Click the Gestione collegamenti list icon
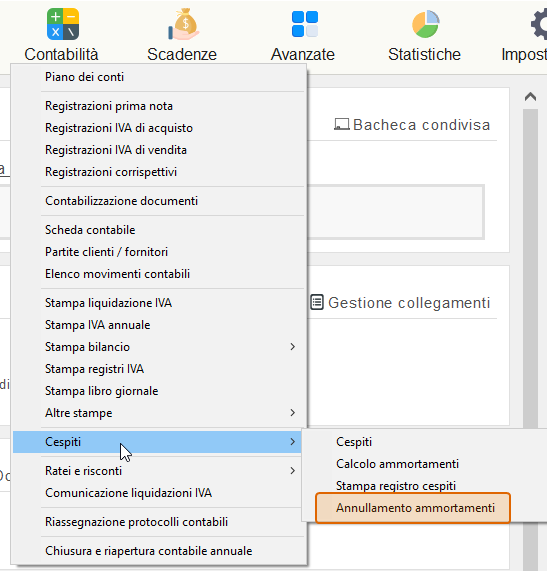The width and height of the screenshot is (547, 571). pyautogui.click(x=317, y=302)
